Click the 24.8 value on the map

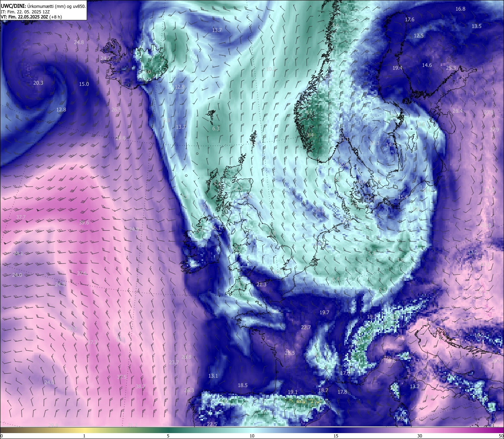pyautogui.click(x=79, y=42)
